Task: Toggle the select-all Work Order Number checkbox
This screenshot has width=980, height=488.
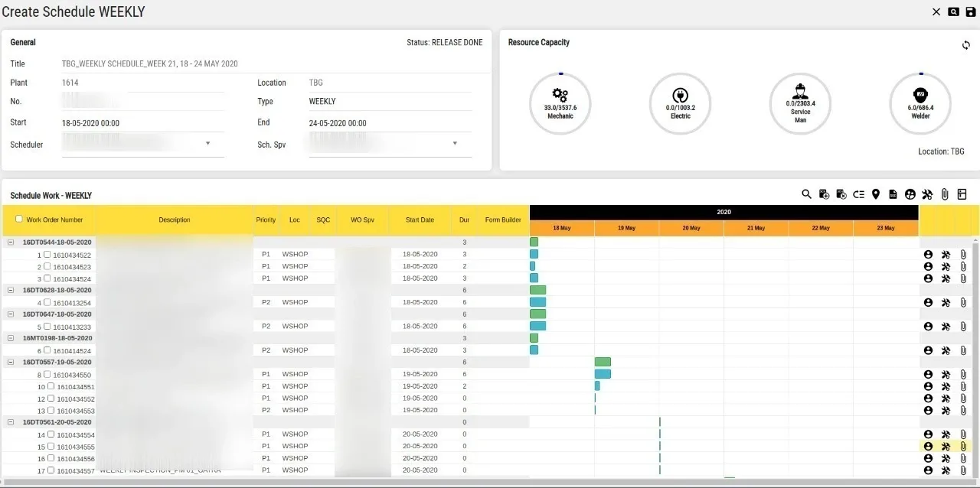Action: [x=19, y=219]
